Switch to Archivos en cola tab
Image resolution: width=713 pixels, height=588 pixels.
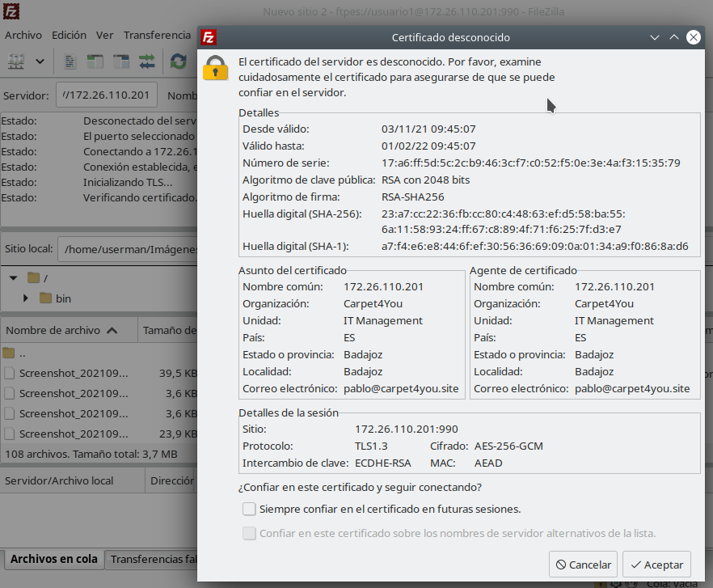click(x=53, y=559)
